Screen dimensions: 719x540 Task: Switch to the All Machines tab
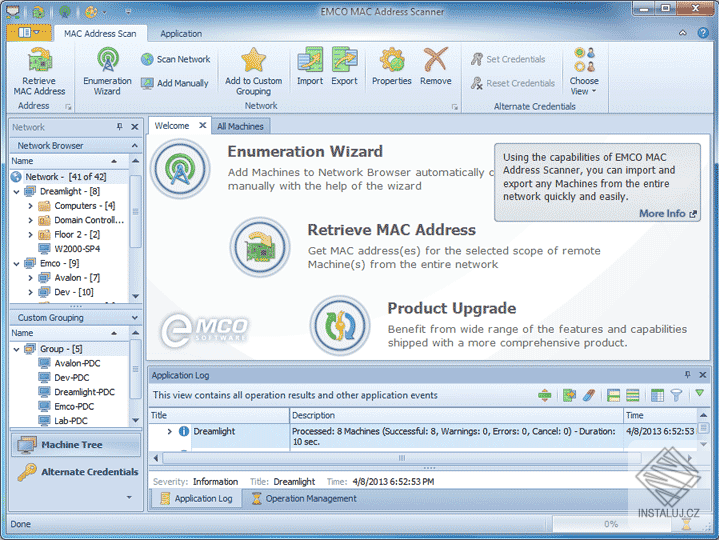pos(240,126)
